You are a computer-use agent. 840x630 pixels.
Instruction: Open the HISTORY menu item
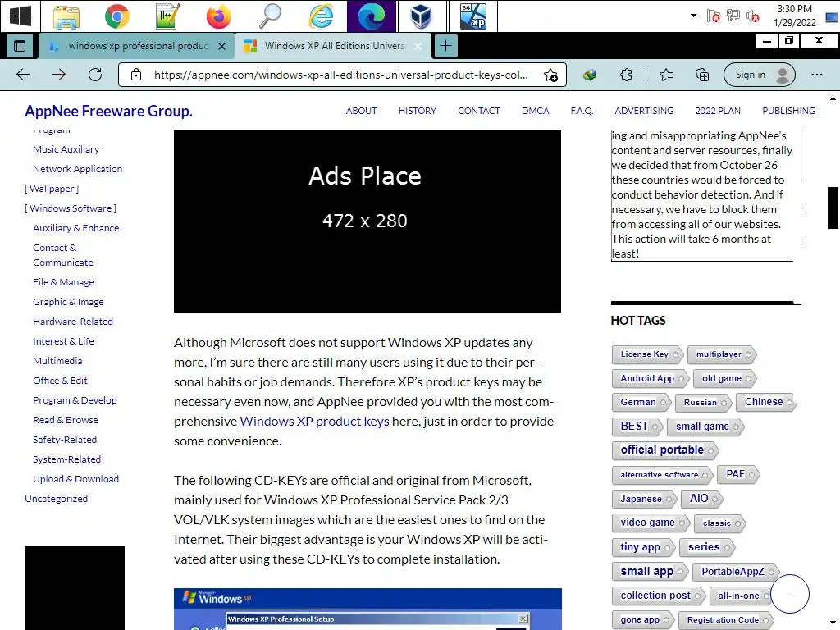point(418,111)
